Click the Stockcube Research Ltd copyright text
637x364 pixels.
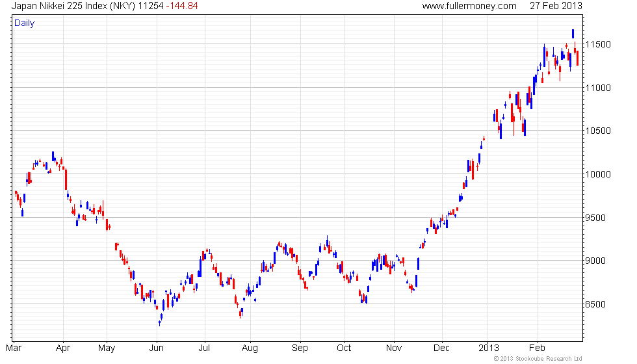538,359
